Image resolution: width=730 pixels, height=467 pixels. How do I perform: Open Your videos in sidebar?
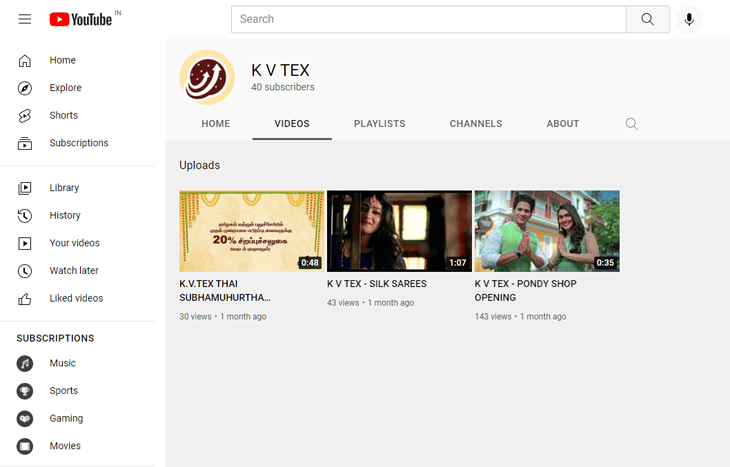(x=74, y=243)
